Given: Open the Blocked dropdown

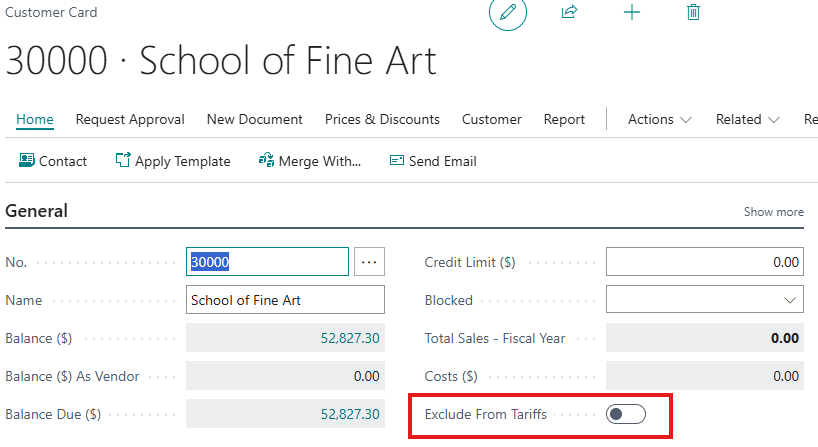Looking at the screenshot, I should (x=704, y=300).
